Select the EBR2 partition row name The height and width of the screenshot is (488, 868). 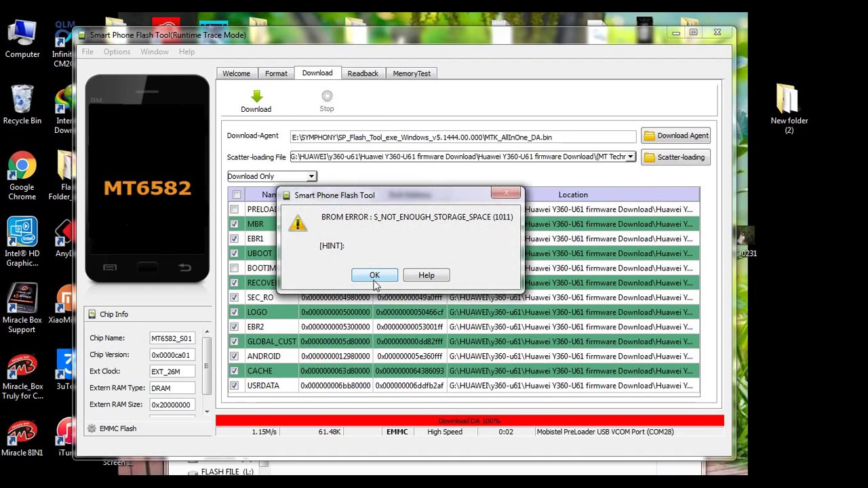(256, 327)
